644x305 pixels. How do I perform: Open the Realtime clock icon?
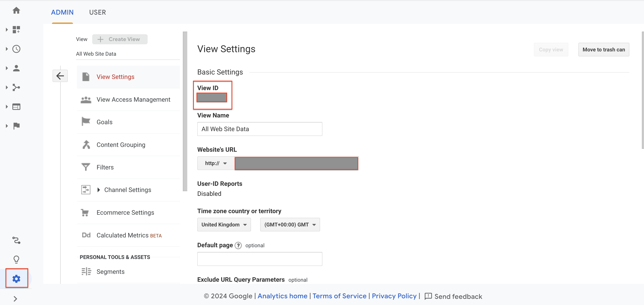click(x=16, y=49)
